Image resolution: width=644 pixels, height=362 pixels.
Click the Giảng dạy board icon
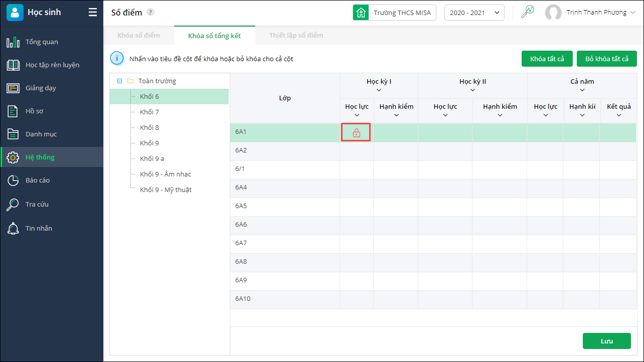[13, 88]
